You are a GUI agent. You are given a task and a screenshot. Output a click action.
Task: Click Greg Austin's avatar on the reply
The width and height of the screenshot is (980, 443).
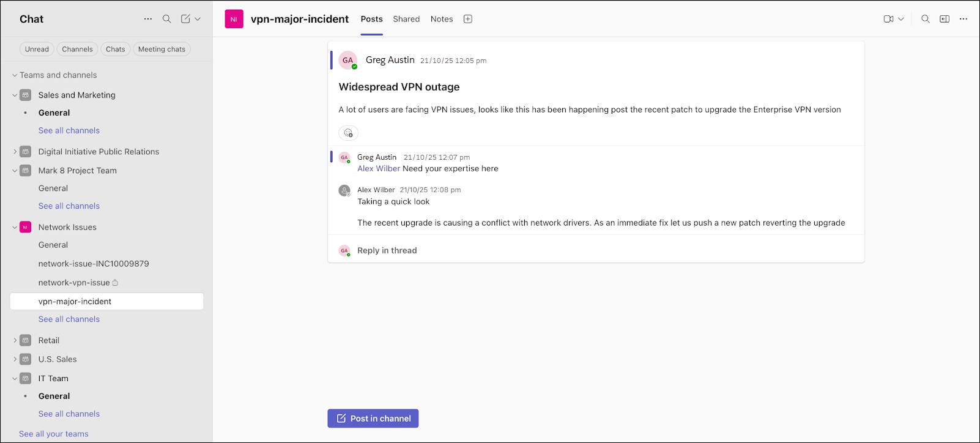[344, 157]
